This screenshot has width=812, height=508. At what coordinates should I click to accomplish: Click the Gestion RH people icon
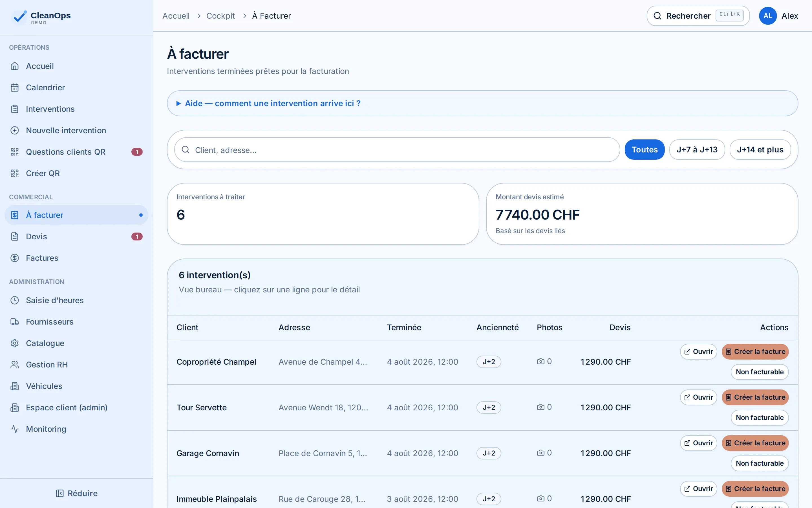[14, 365]
